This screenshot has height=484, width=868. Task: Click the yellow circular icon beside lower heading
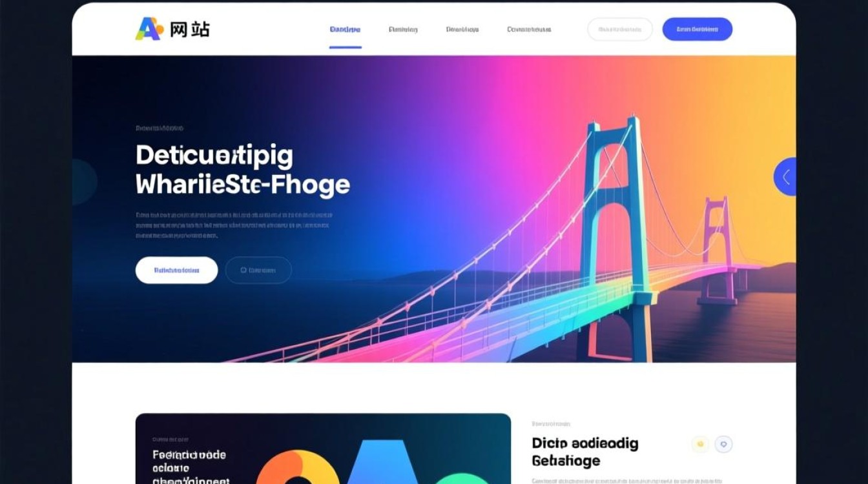pos(700,444)
